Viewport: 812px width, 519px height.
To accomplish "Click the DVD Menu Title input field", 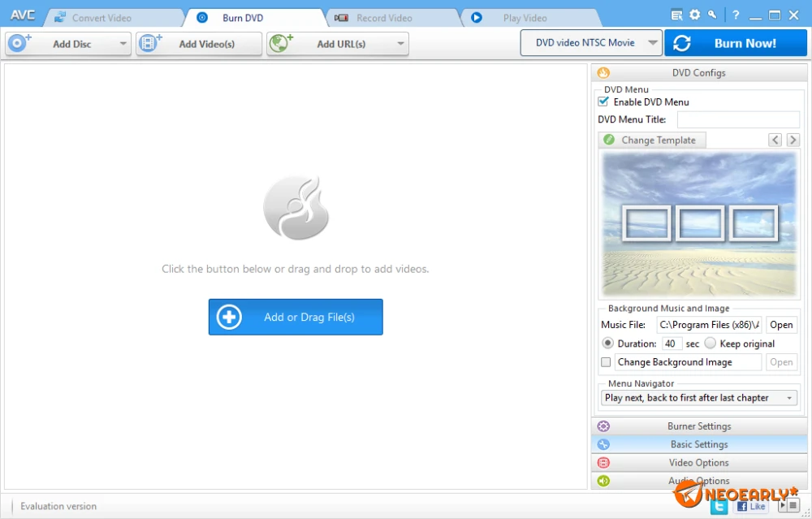I will [738, 119].
